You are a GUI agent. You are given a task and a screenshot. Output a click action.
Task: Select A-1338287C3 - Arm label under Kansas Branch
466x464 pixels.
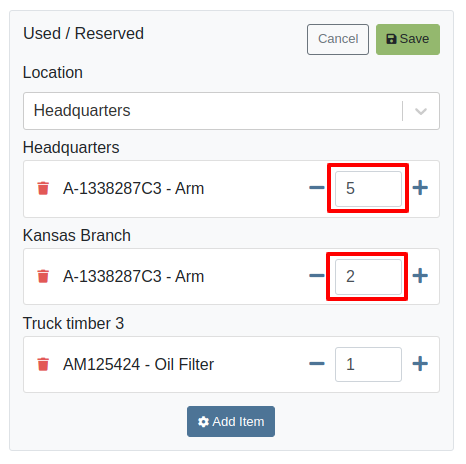coord(133,276)
